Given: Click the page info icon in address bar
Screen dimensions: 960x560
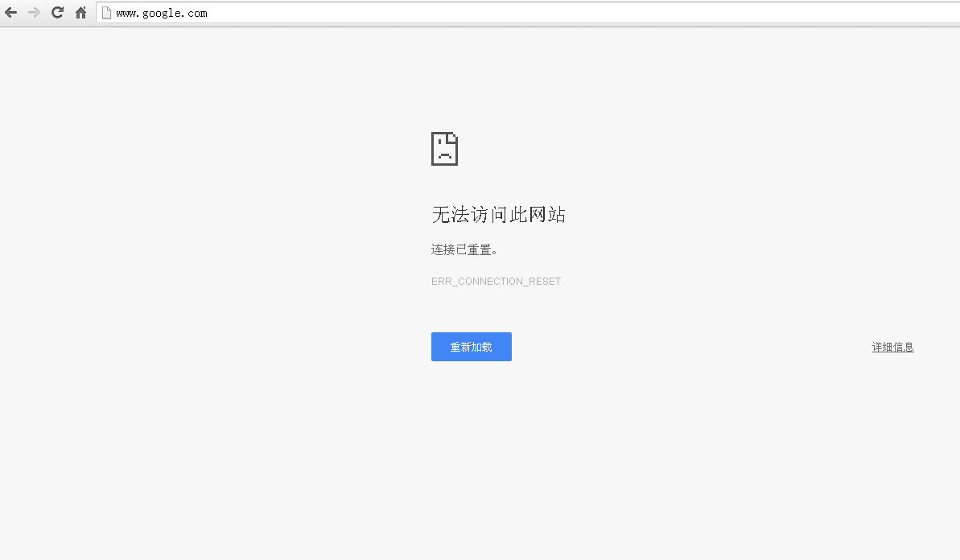Looking at the screenshot, I should pyautogui.click(x=106, y=13).
